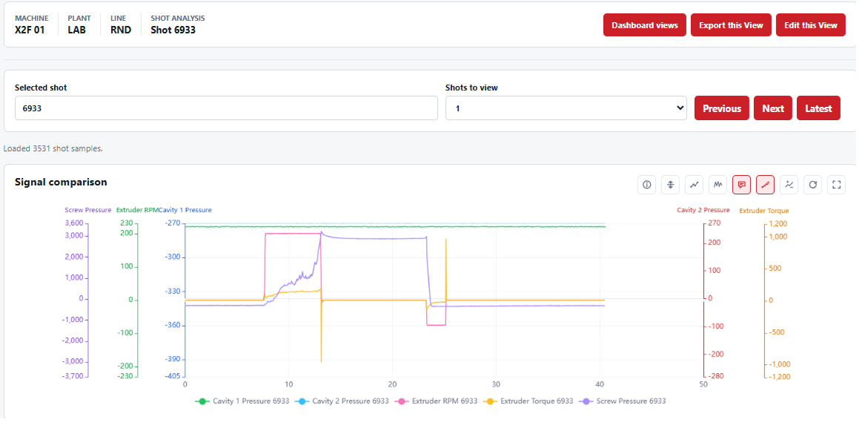
Task: Click the jagged waveform signal icon
Action: (x=718, y=185)
